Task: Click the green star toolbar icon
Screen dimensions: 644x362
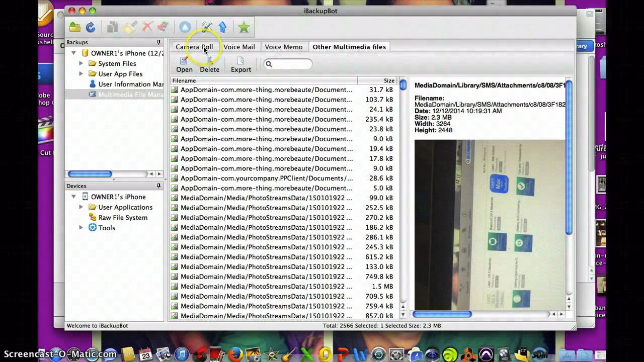Action: 243,27
